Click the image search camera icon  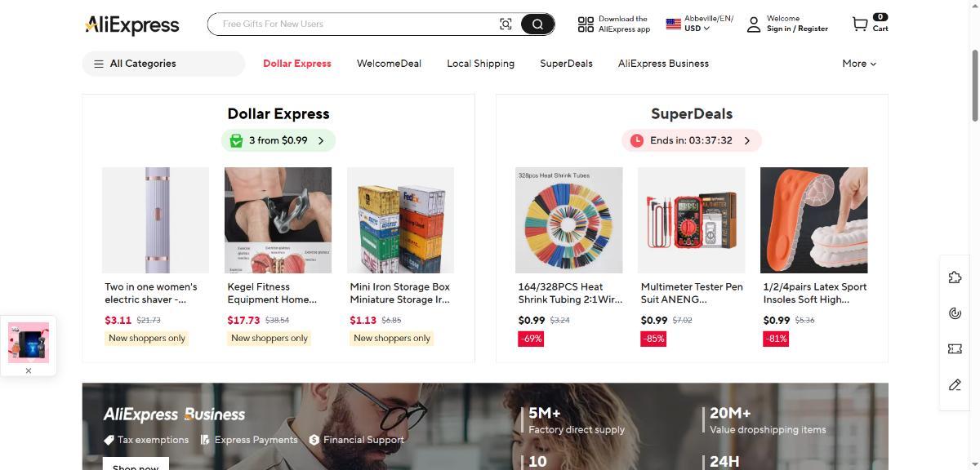[506, 24]
